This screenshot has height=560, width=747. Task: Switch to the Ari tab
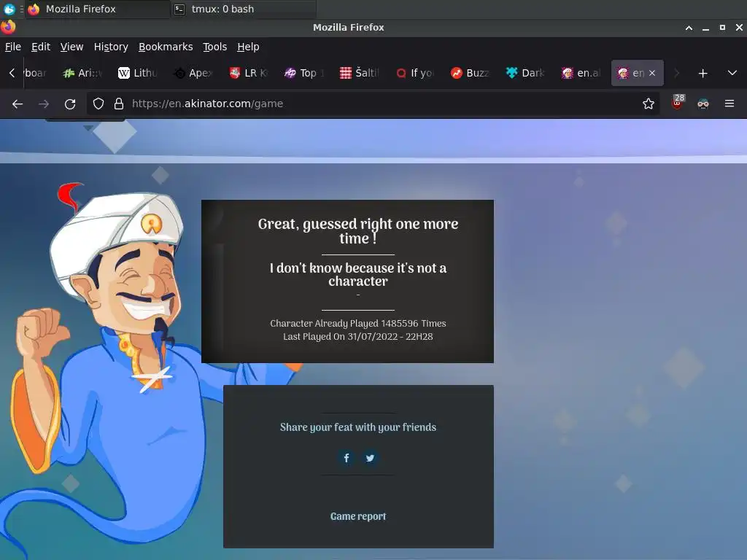[83, 73]
